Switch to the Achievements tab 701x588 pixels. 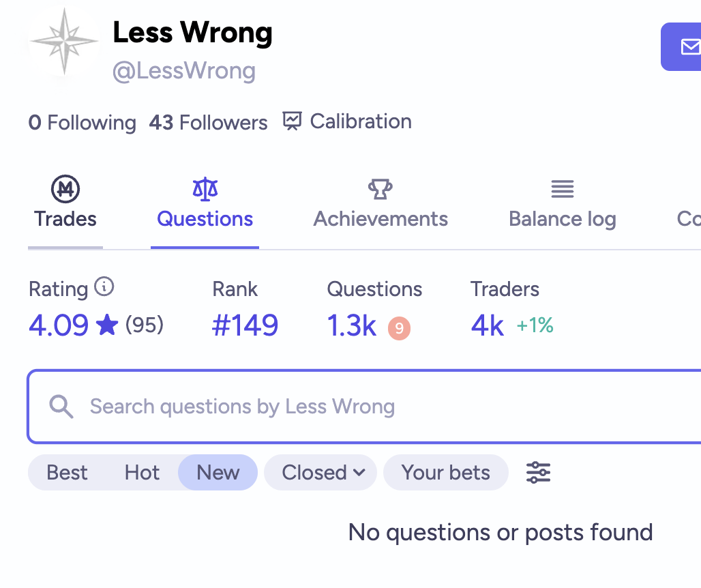click(x=380, y=219)
